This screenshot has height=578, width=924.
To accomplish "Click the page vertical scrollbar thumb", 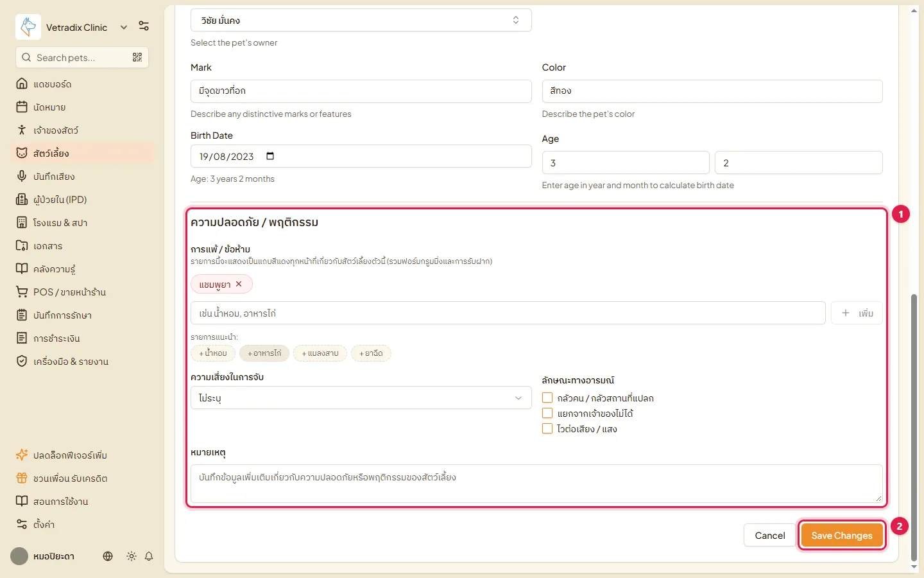I will [x=914, y=427].
